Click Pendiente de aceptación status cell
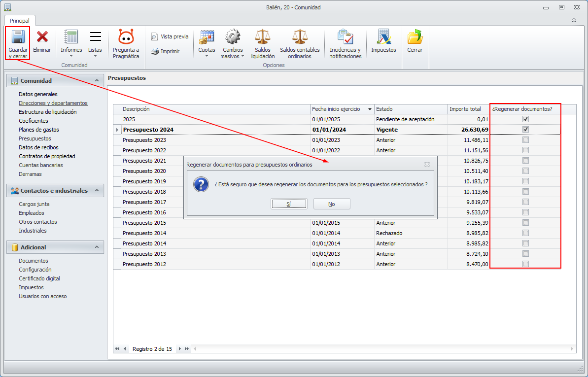This screenshot has height=377, width=588. pyautogui.click(x=411, y=119)
